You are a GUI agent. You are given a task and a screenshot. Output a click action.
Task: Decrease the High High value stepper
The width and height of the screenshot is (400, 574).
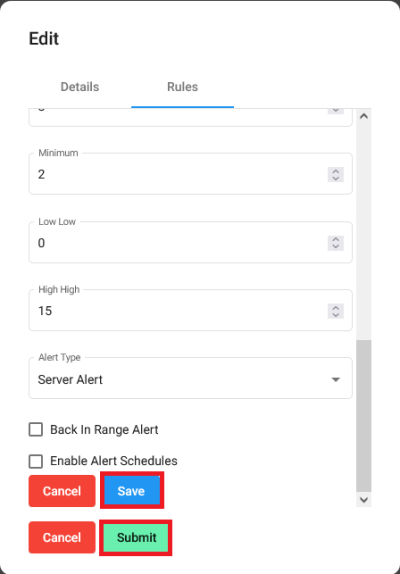click(336, 315)
